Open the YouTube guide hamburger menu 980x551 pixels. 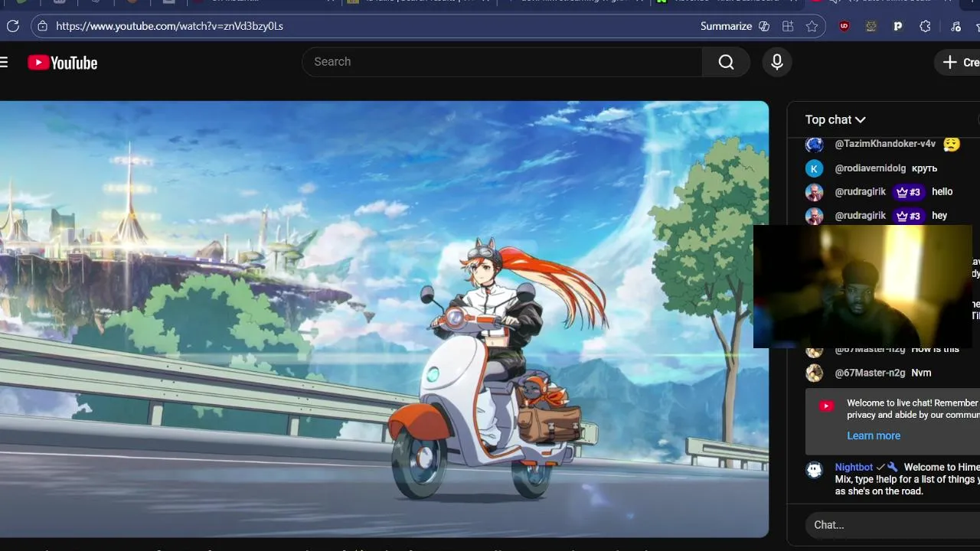pyautogui.click(x=4, y=62)
